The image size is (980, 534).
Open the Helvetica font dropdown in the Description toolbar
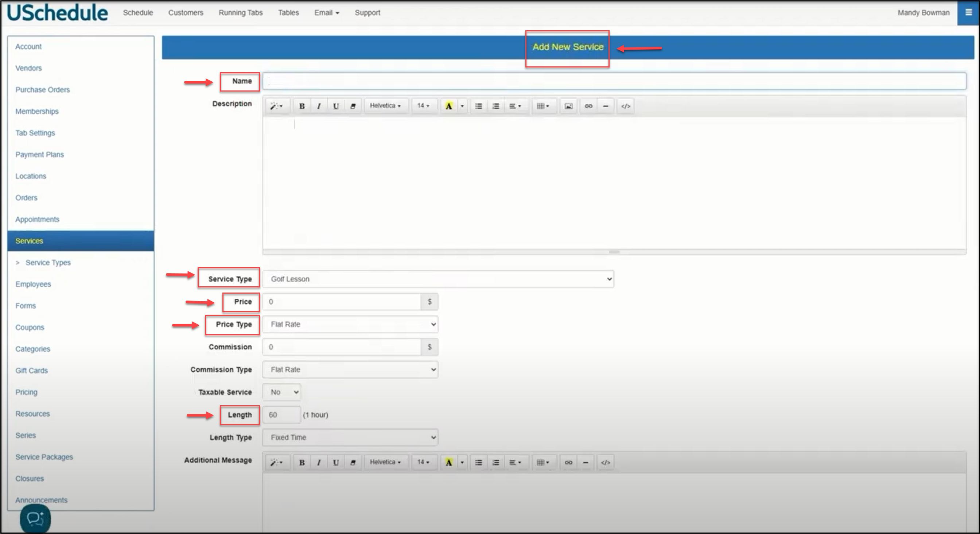385,106
